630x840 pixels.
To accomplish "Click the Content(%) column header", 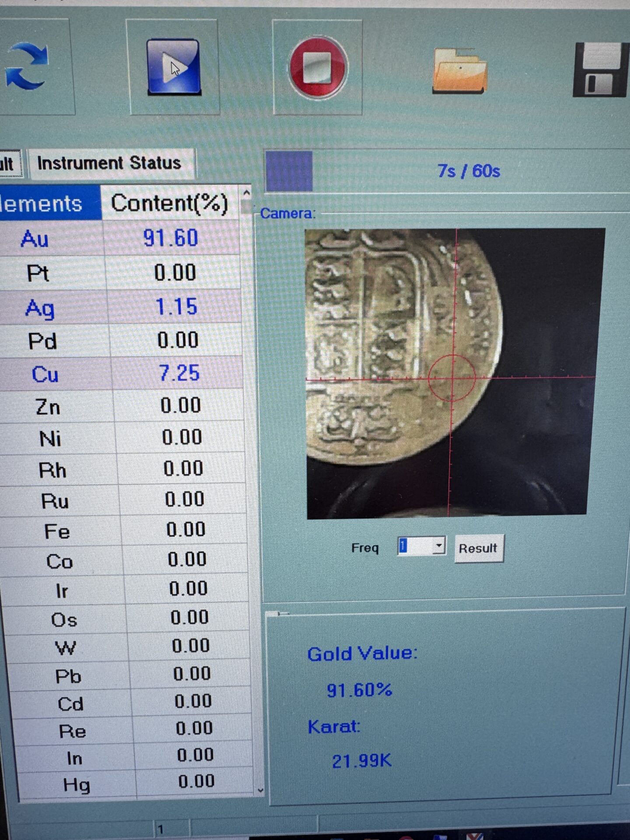I will pos(170,203).
